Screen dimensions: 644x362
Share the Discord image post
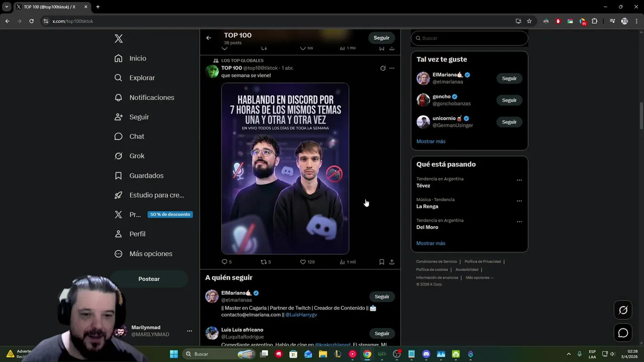click(x=392, y=262)
